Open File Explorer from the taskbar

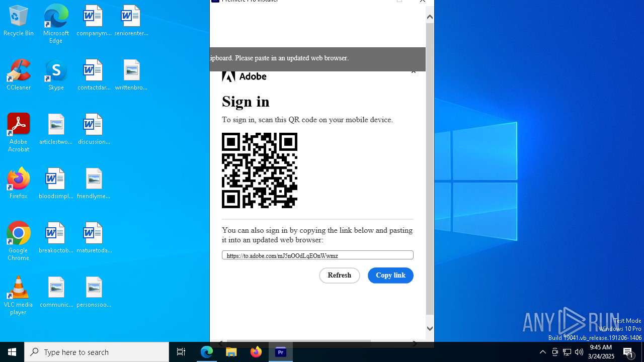click(231, 352)
